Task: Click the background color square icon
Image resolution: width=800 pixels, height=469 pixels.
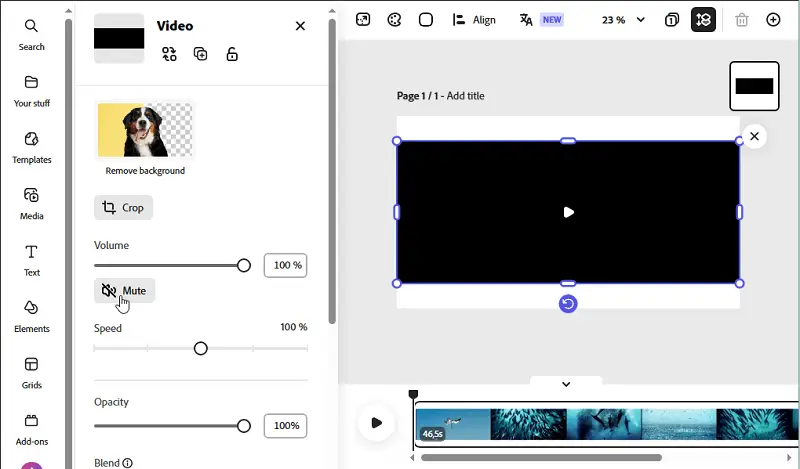Action: tap(426, 19)
